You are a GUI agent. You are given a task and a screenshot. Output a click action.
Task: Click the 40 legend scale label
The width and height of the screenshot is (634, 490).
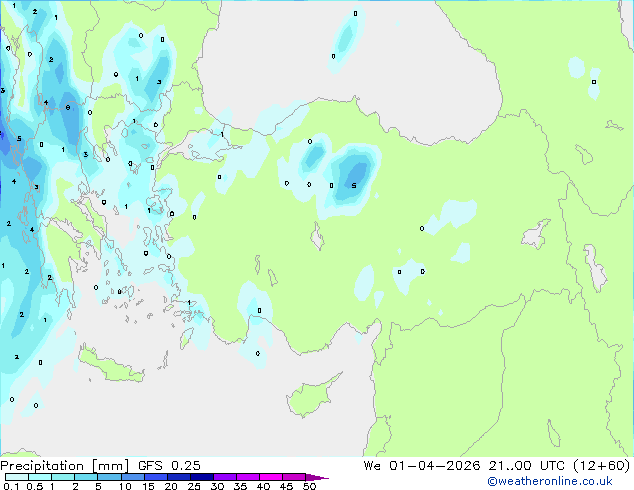(263, 486)
